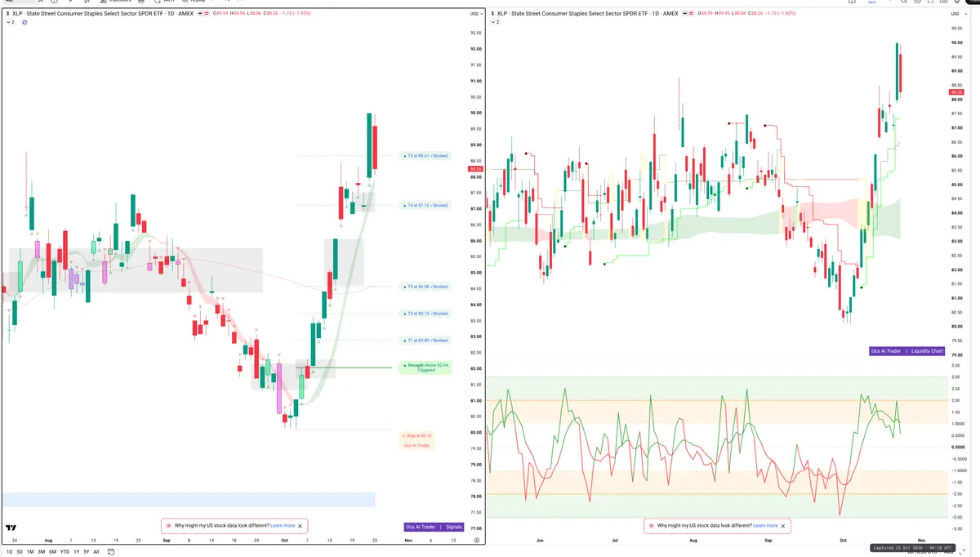Select the 1Y time range
Image resolution: width=980 pixels, height=557 pixels.
(x=76, y=551)
